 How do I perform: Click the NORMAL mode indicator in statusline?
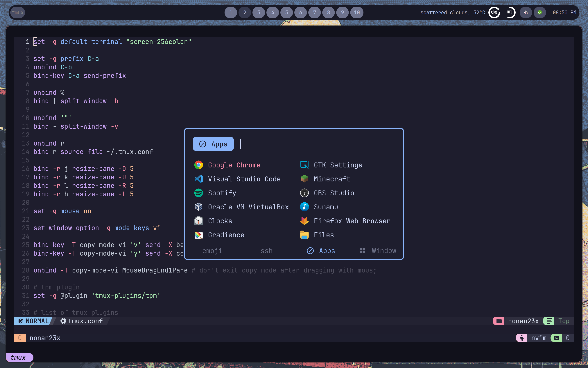(x=33, y=321)
